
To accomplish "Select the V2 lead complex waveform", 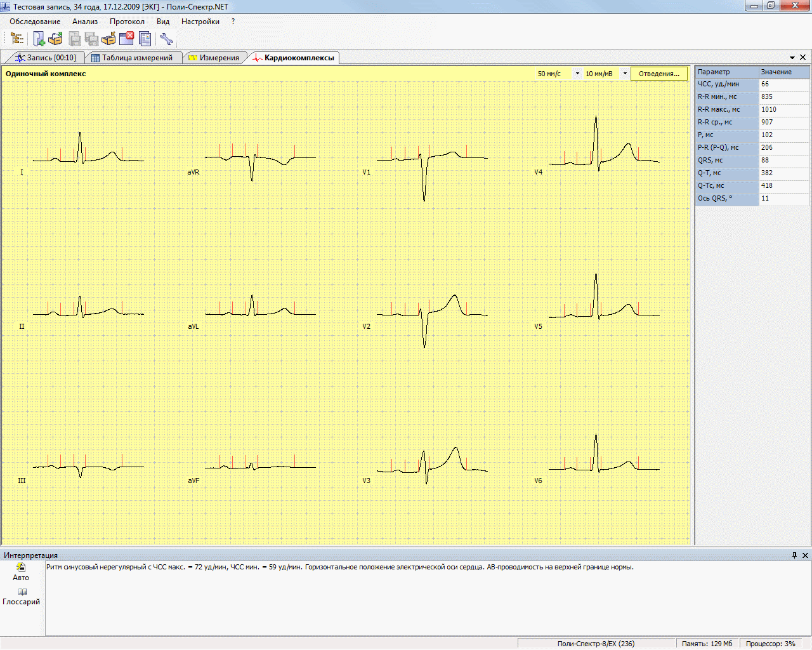I will 431,314.
